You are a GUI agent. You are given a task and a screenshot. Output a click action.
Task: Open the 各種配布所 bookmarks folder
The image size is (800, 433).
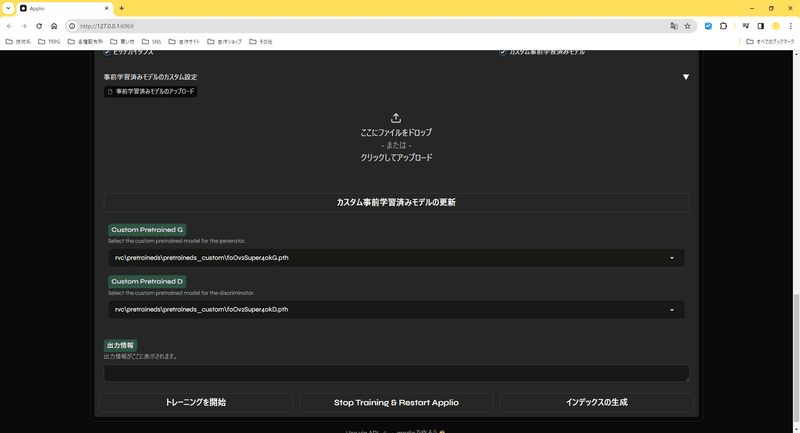[x=86, y=42]
